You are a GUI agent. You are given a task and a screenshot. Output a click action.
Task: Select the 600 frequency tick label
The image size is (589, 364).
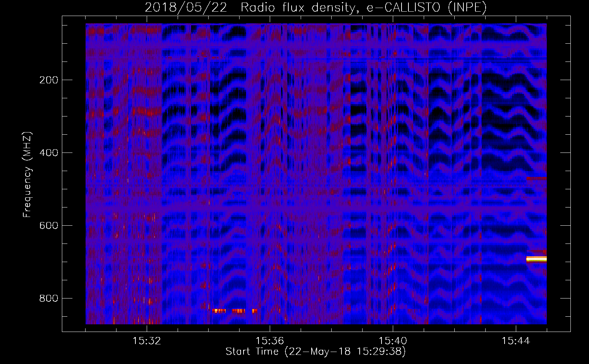tap(49, 226)
